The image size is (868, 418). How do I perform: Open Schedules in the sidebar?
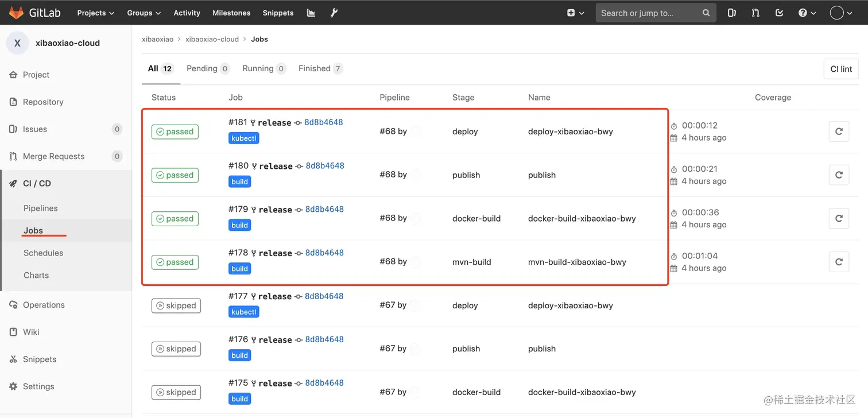(43, 253)
